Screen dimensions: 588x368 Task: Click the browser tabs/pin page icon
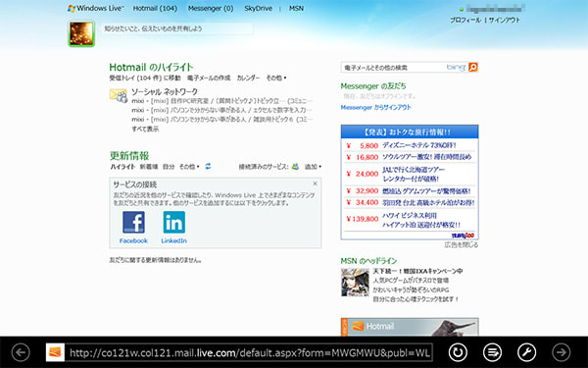(492, 352)
